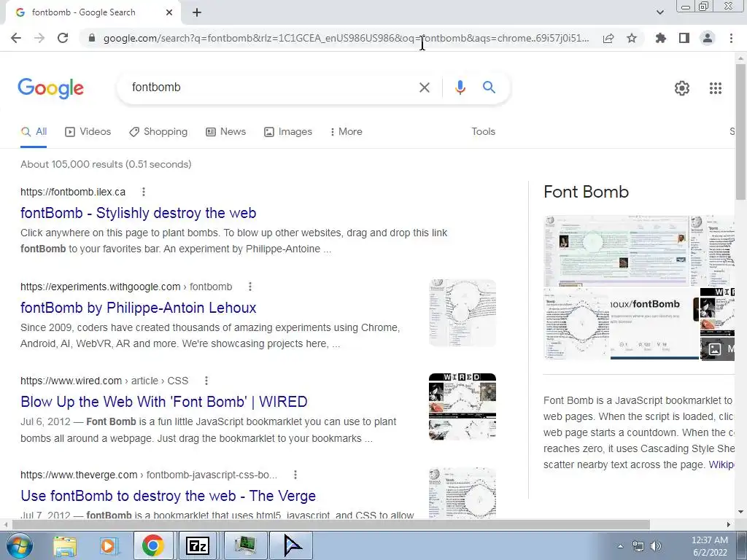Open a new tab with plus button

[x=197, y=12]
